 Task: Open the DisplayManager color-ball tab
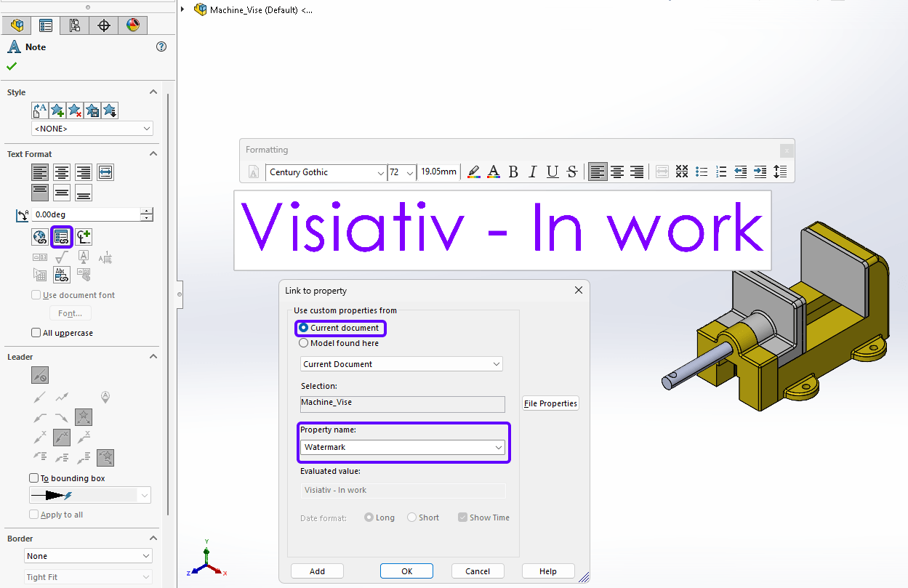click(x=132, y=25)
